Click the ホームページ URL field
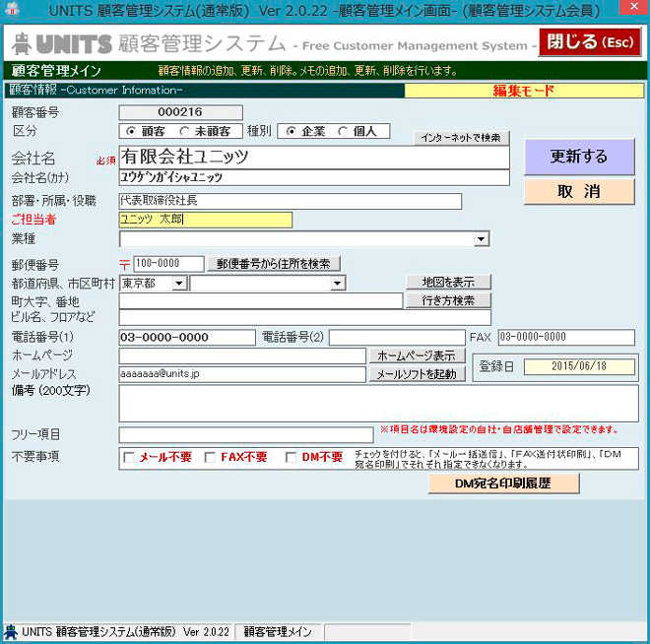The height and width of the screenshot is (644, 650). pyautogui.click(x=242, y=356)
